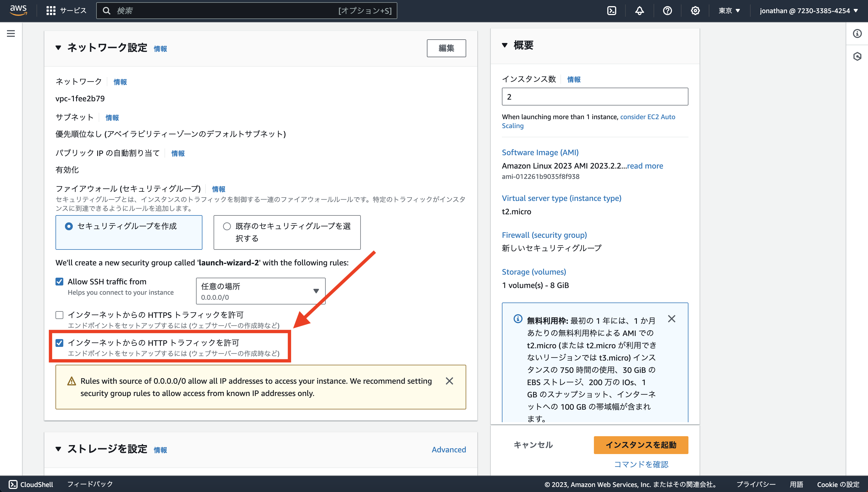This screenshot has width=868, height=492.
Task: Go to AWS console home logo
Action: 18,11
